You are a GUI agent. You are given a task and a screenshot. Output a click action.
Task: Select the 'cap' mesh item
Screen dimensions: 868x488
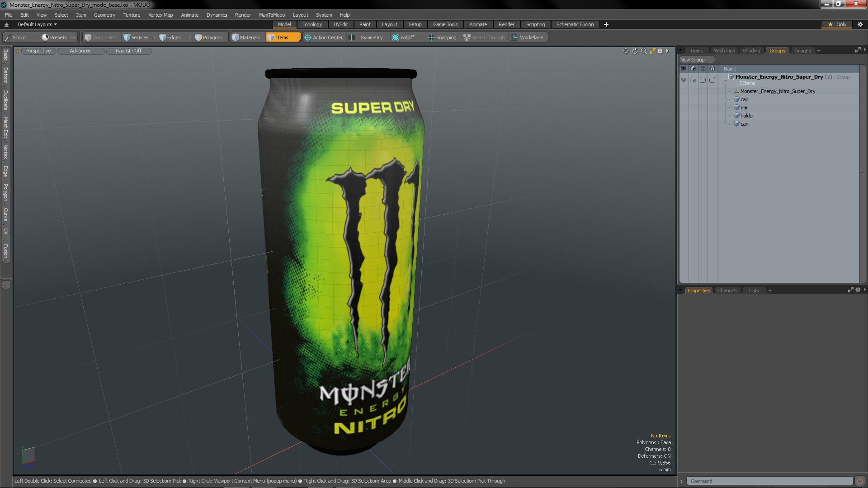point(744,99)
